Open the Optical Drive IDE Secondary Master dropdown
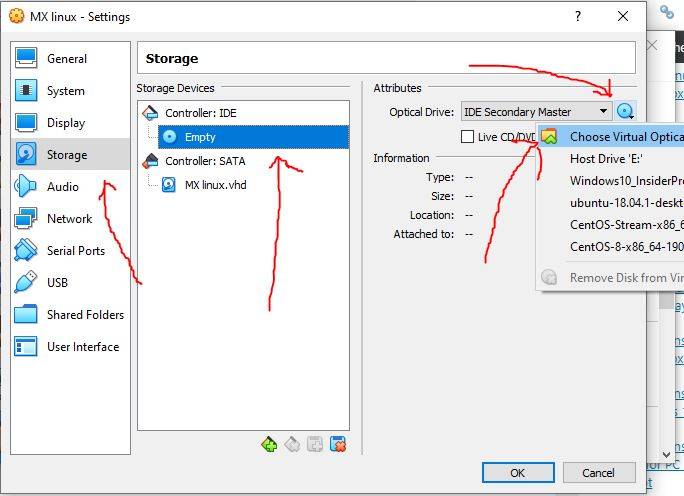Image resolution: width=684 pixels, height=496 pixels. tap(536, 112)
